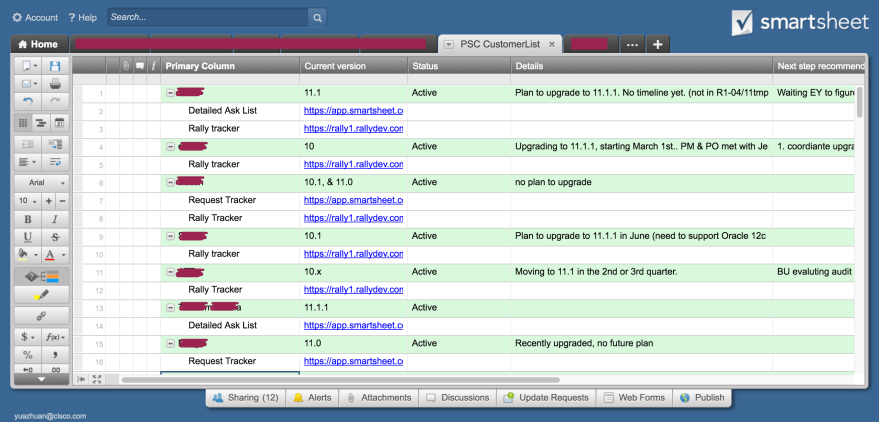
Task: Open font size 10 dropdown
Action: coord(28,201)
